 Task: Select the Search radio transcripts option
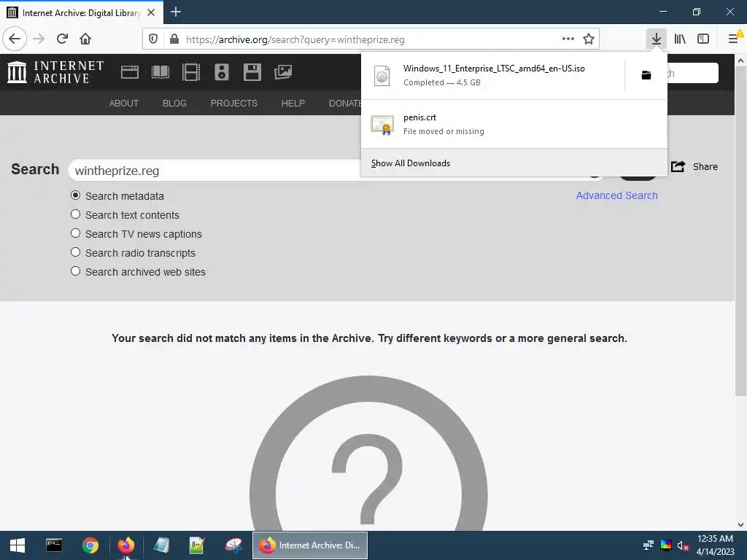point(75,252)
